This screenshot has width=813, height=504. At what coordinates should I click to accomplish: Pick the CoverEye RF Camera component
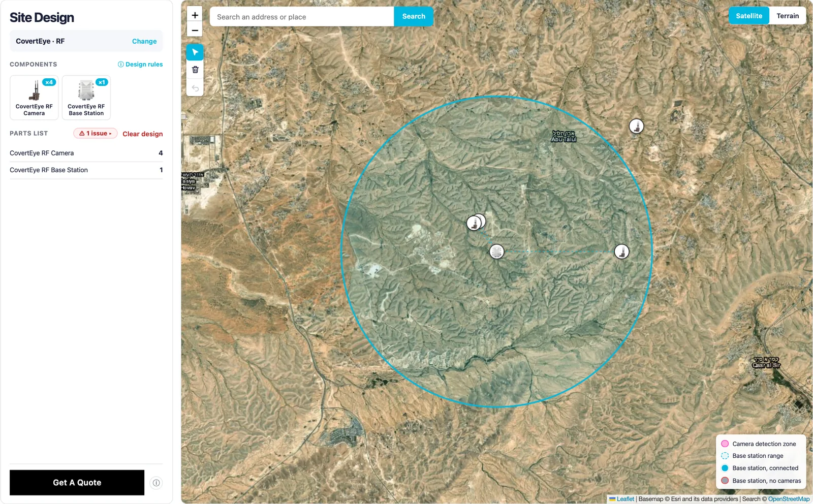(x=34, y=98)
